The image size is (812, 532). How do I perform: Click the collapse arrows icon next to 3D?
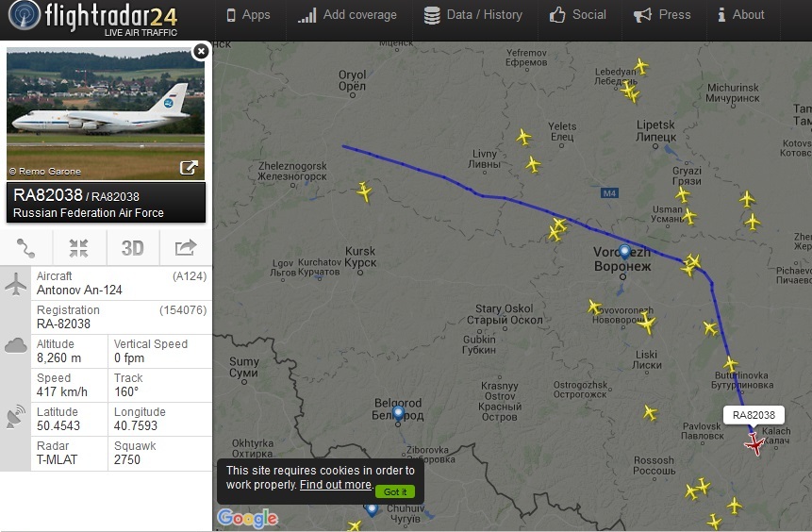pyautogui.click(x=78, y=248)
